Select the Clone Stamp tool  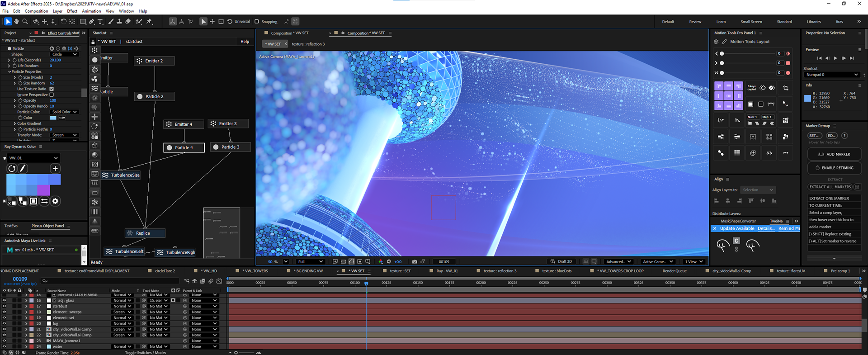[x=119, y=21]
